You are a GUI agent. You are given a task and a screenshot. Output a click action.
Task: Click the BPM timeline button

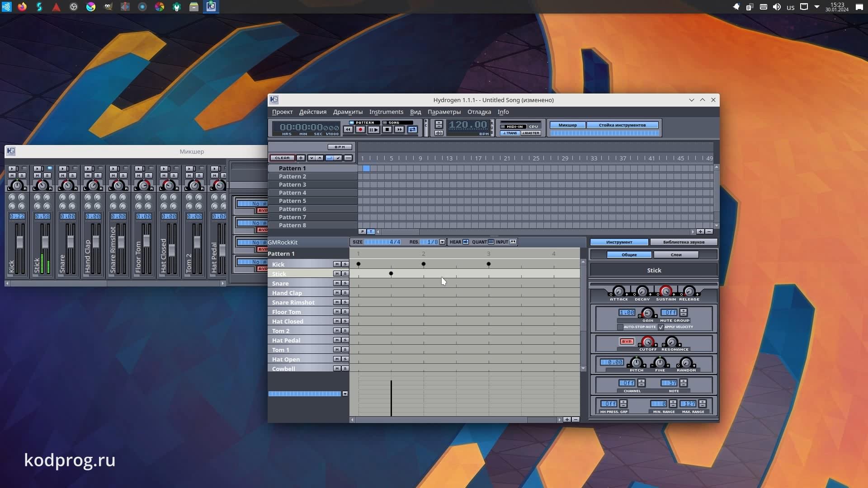tap(340, 147)
